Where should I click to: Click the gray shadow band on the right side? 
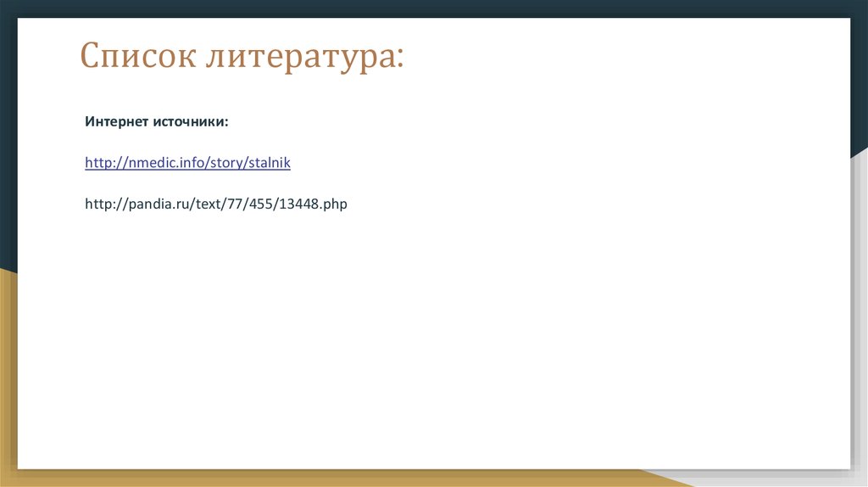860,322
